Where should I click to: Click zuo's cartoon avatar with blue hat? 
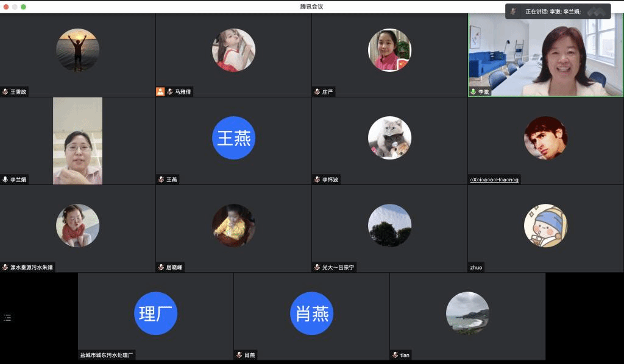click(545, 226)
